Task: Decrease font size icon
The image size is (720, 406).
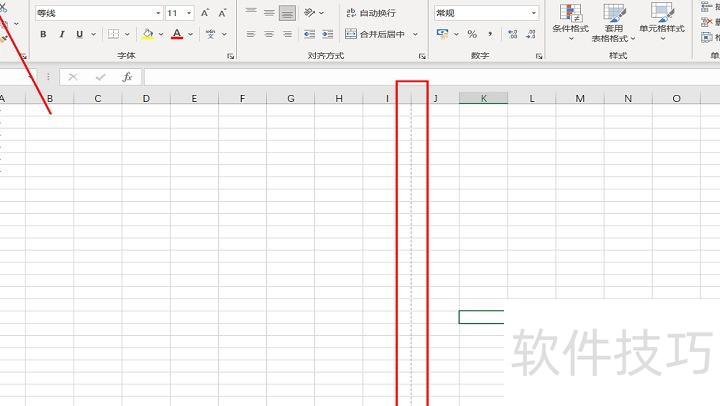Action: [x=223, y=13]
